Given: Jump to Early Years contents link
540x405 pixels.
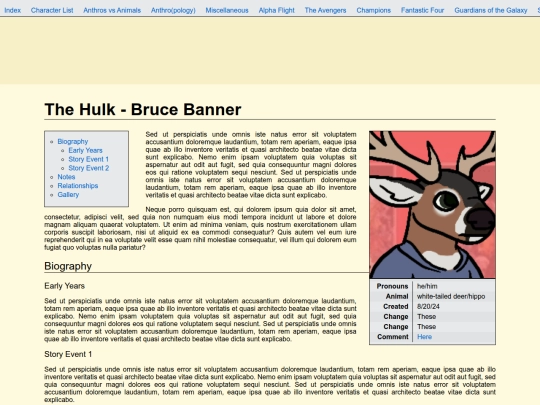Looking at the screenshot, I should (x=85, y=150).
